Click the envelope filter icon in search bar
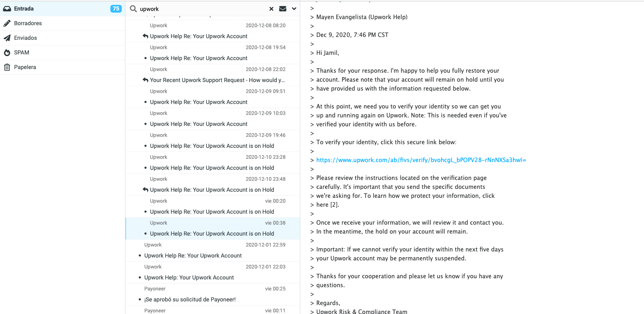 tap(283, 9)
